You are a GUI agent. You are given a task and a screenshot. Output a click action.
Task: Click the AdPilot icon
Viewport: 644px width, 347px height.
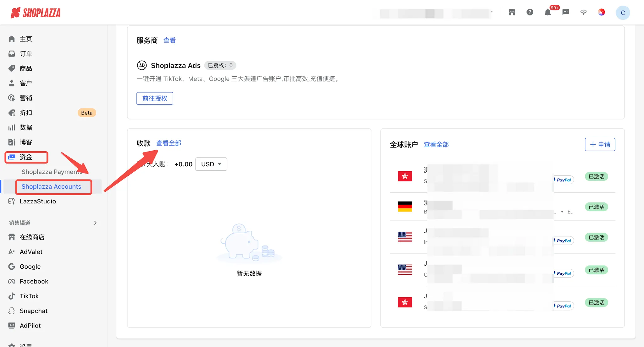coord(12,326)
